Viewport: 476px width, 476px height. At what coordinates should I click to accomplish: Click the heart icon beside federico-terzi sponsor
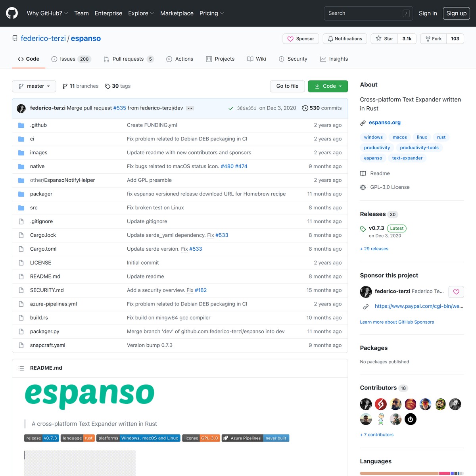point(456,292)
